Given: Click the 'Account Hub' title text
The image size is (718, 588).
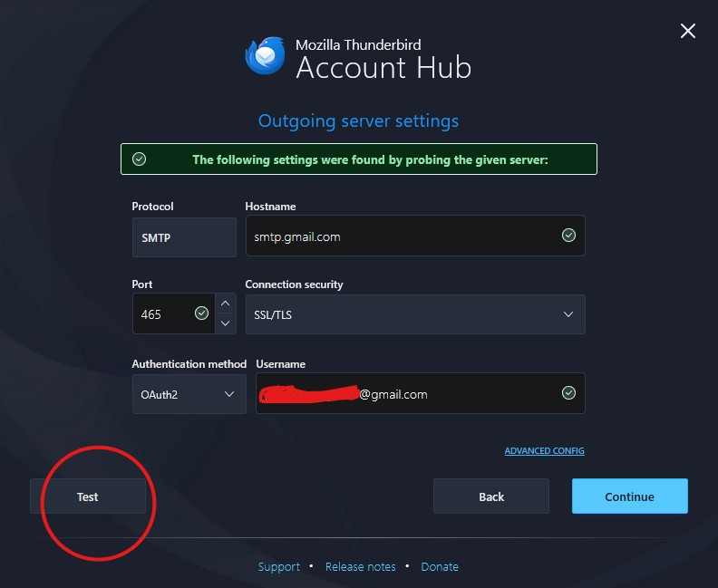Looking at the screenshot, I should (383, 68).
